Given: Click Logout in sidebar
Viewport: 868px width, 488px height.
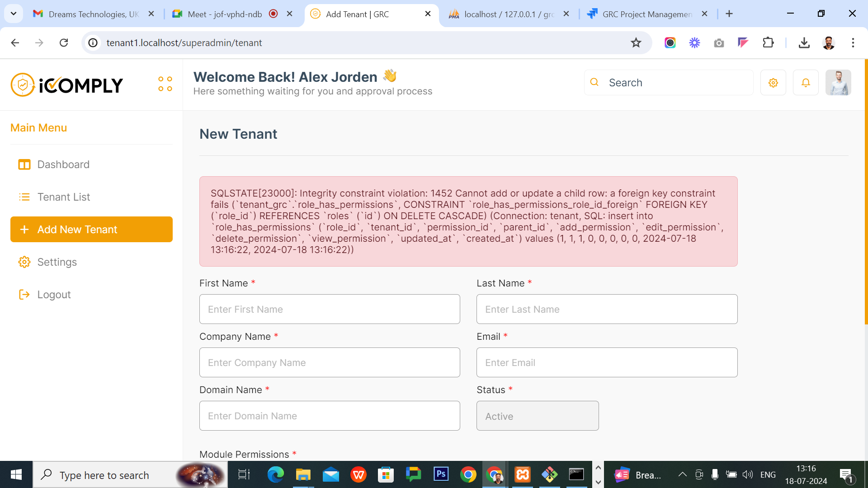Looking at the screenshot, I should tap(54, 295).
